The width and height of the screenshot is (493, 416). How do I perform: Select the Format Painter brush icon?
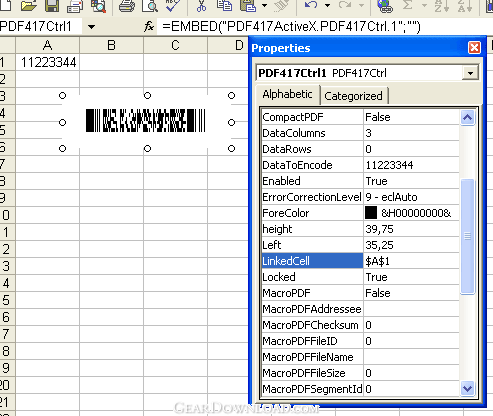click(281, 5)
